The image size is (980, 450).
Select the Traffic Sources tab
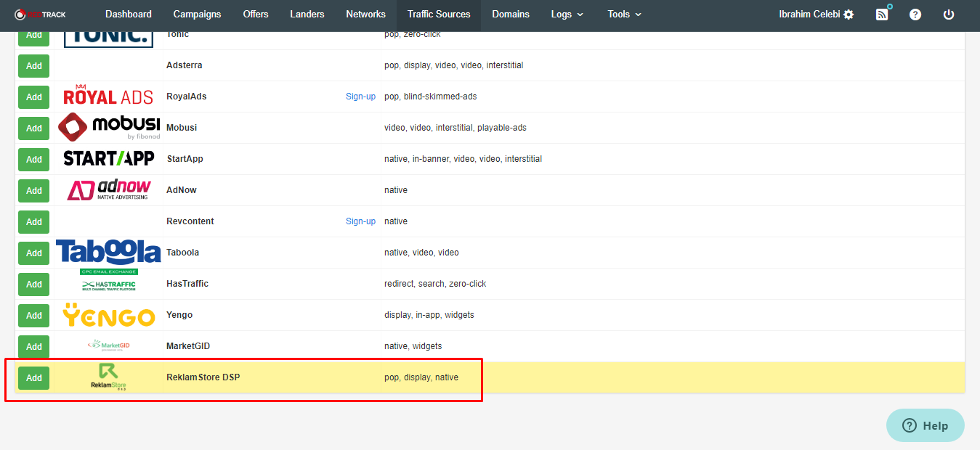tap(439, 15)
